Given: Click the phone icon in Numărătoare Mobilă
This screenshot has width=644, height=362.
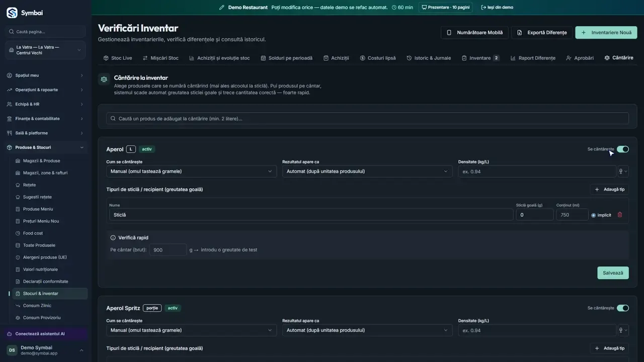Looking at the screenshot, I should click(449, 33).
